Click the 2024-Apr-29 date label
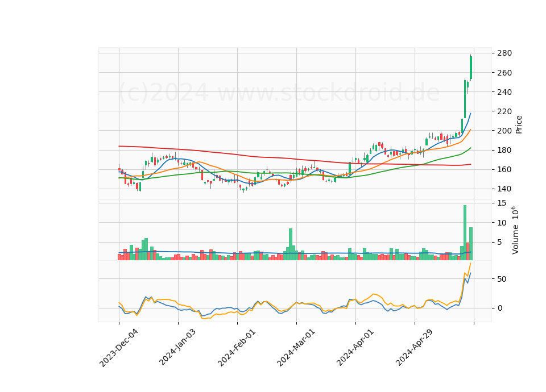546x392 pixels. pos(414,348)
